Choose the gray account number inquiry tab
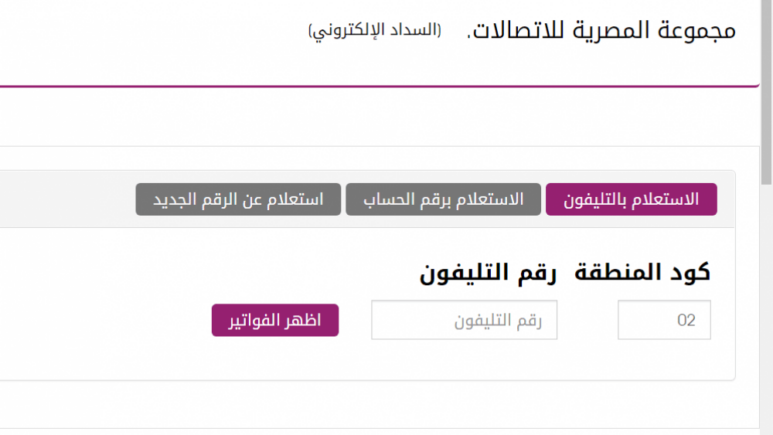 [x=443, y=199]
